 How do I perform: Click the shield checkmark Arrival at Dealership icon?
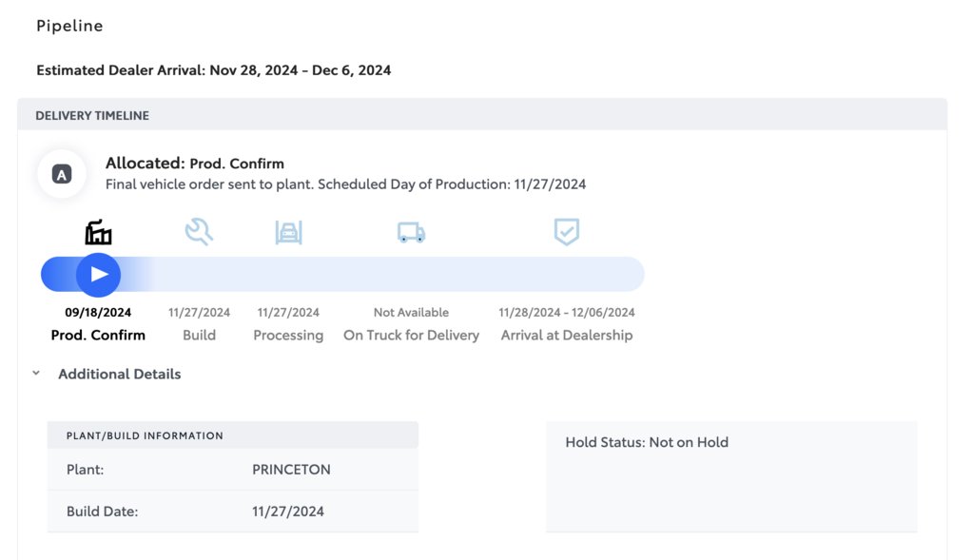(x=567, y=232)
